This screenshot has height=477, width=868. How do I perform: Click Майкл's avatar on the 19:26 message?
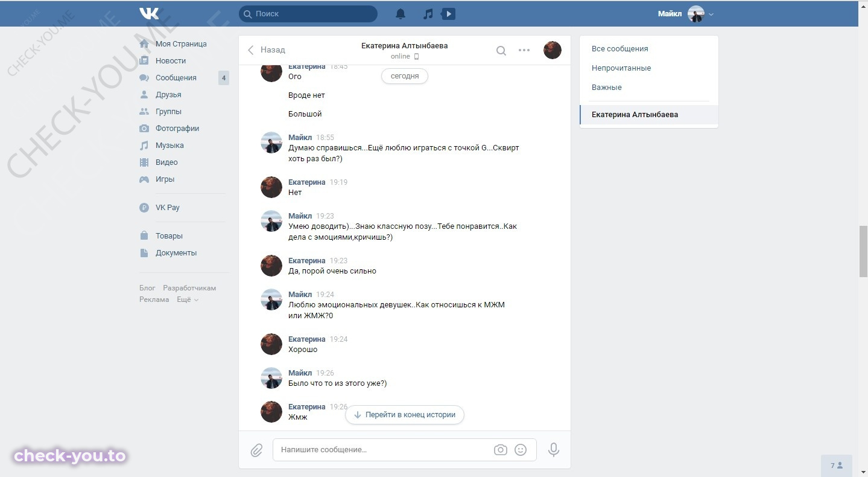click(x=271, y=378)
